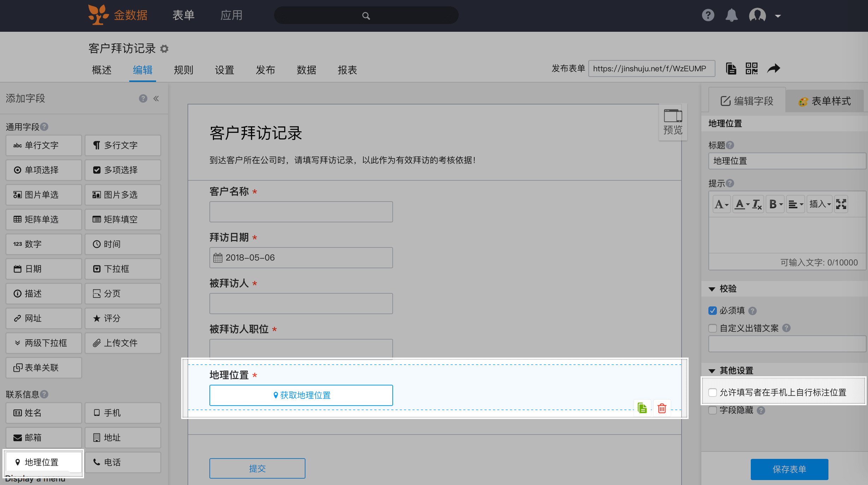Open the 插入 dropdown in hint editor

click(820, 204)
